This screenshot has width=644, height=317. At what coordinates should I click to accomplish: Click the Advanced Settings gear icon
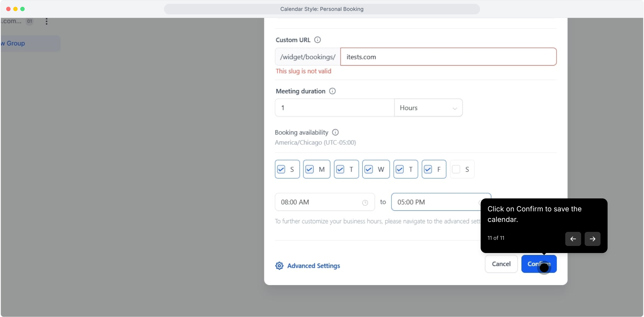click(279, 266)
